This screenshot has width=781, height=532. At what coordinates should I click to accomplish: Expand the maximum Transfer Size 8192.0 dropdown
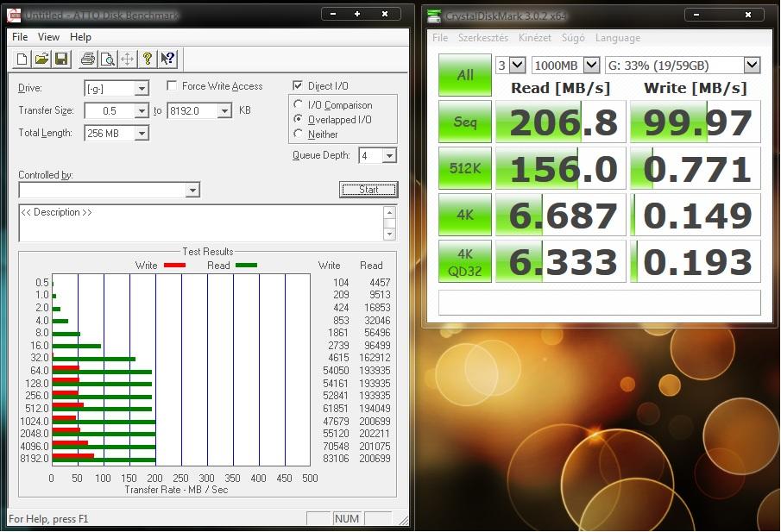224,110
